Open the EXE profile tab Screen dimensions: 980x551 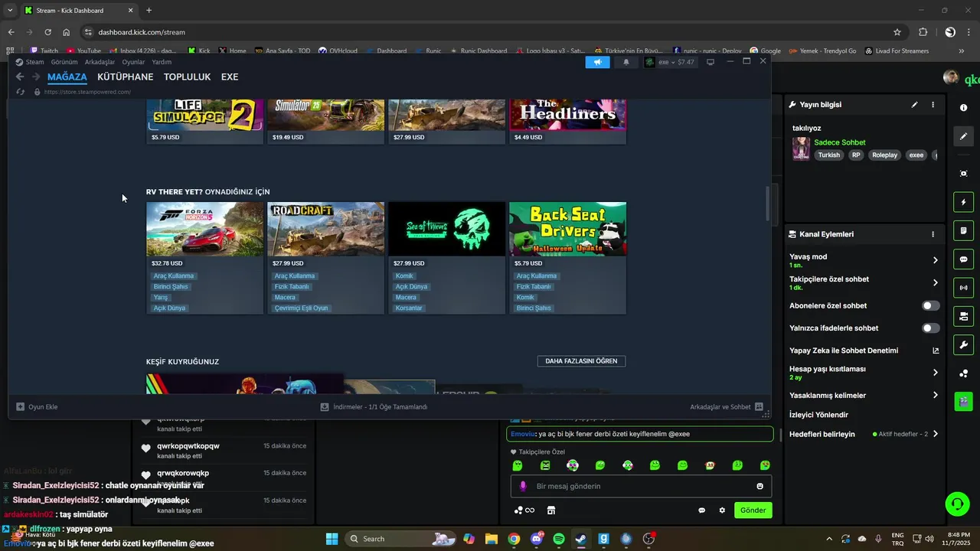229,77
